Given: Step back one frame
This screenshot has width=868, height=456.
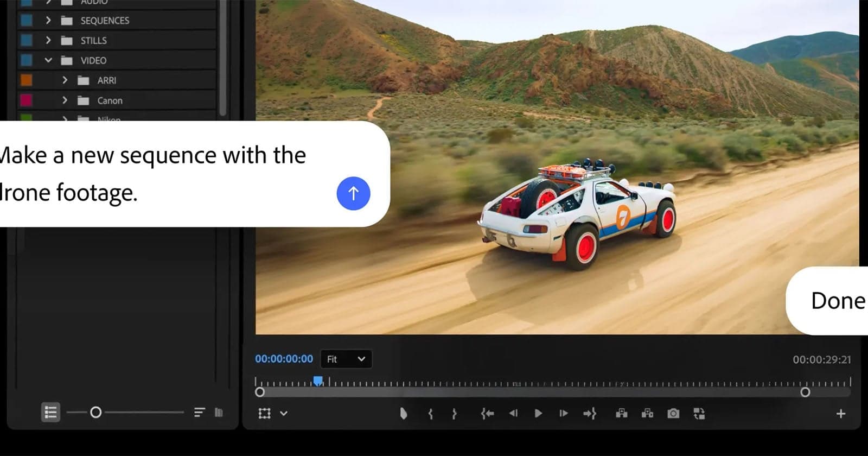Looking at the screenshot, I should click(513, 414).
